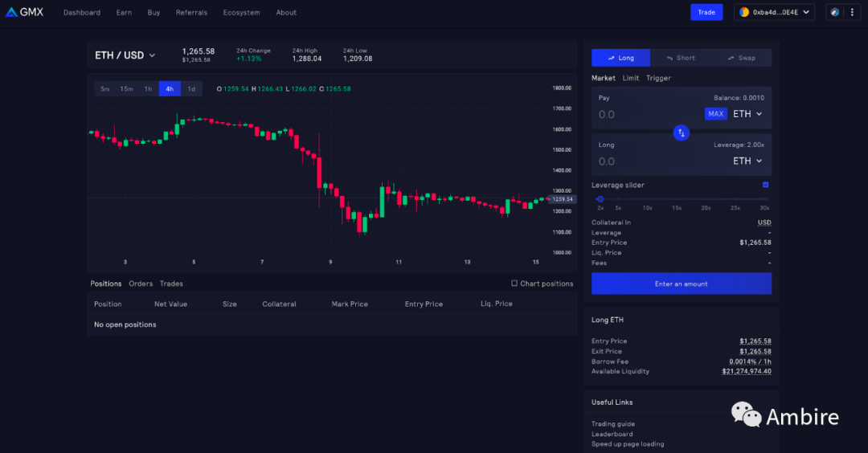This screenshot has height=453, width=868.
Task: Show the Positions tab
Action: (x=106, y=284)
